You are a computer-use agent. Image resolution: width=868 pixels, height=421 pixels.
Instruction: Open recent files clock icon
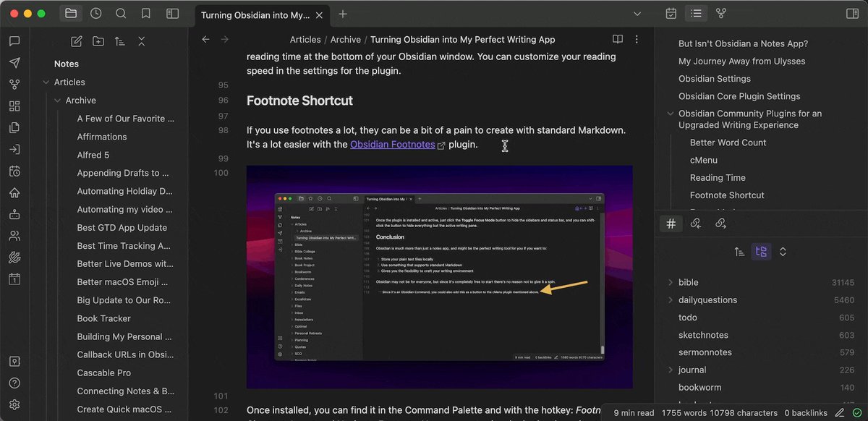tap(95, 13)
